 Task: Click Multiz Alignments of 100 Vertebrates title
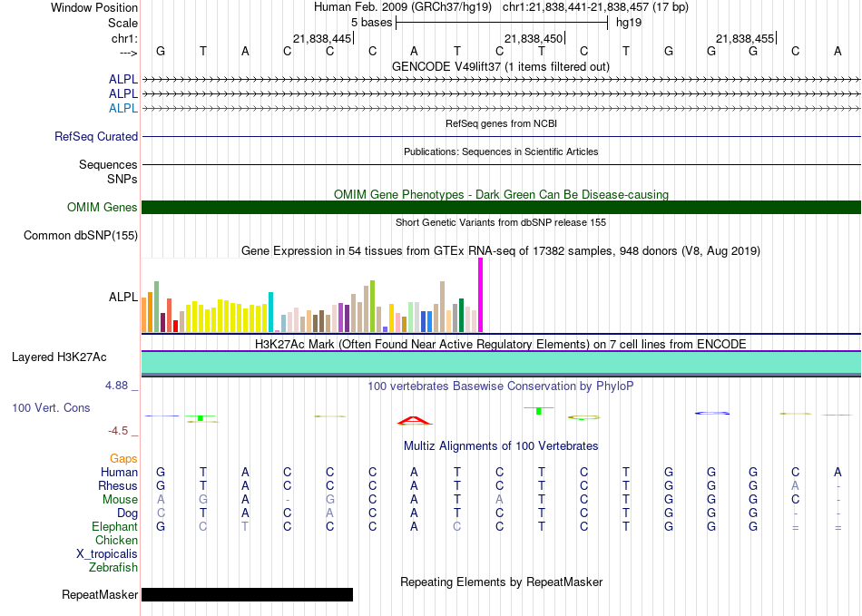[x=501, y=445]
